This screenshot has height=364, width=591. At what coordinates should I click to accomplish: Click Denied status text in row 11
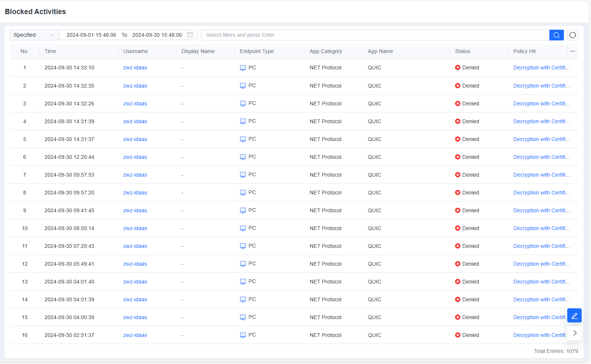click(x=471, y=246)
